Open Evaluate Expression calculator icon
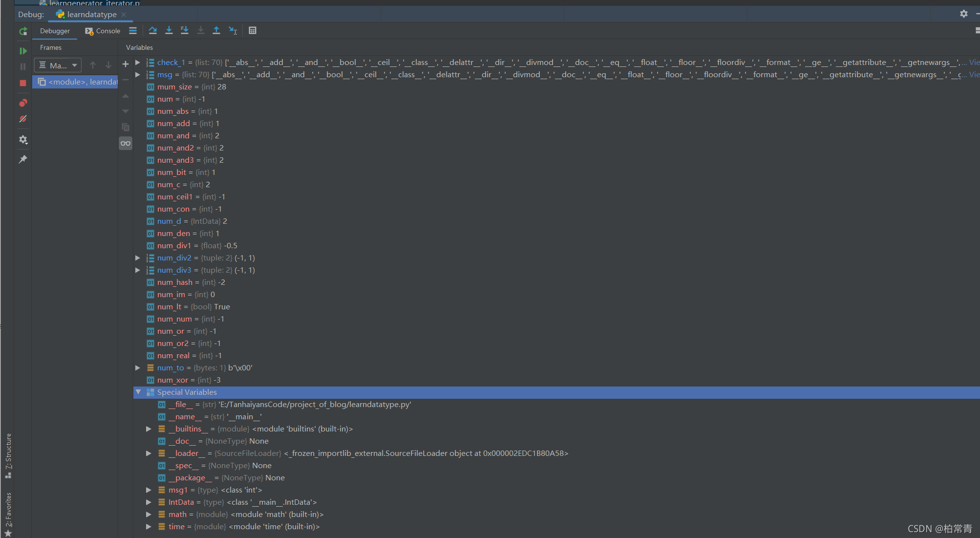The image size is (980, 538). (x=253, y=31)
